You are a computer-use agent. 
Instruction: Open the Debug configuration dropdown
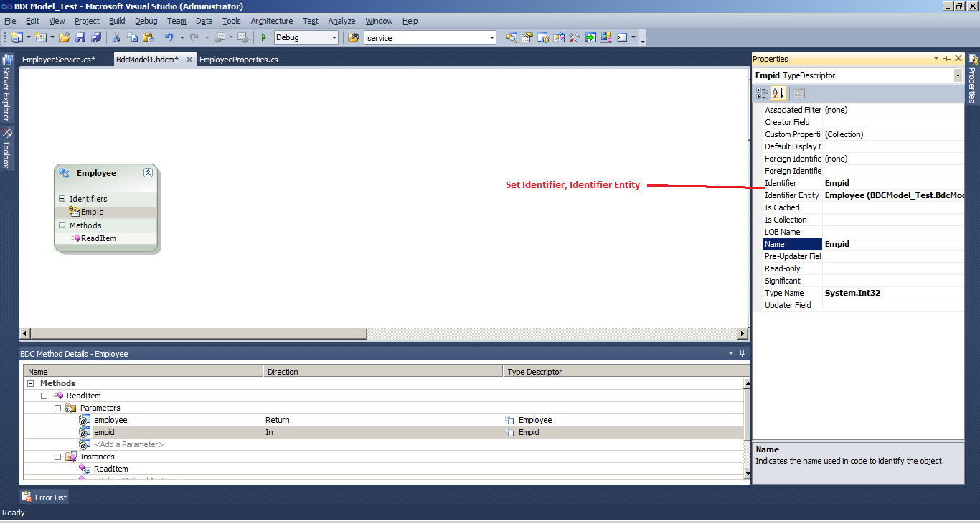point(334,37)
